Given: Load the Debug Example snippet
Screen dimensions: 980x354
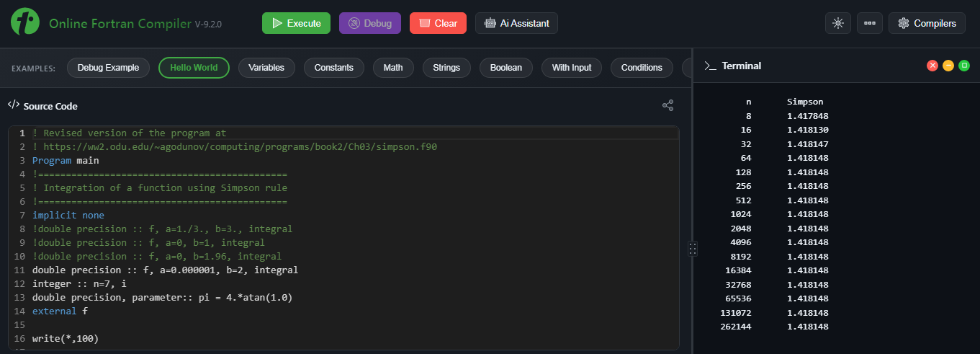Looking at the screenshot, I should click(108, 68).
